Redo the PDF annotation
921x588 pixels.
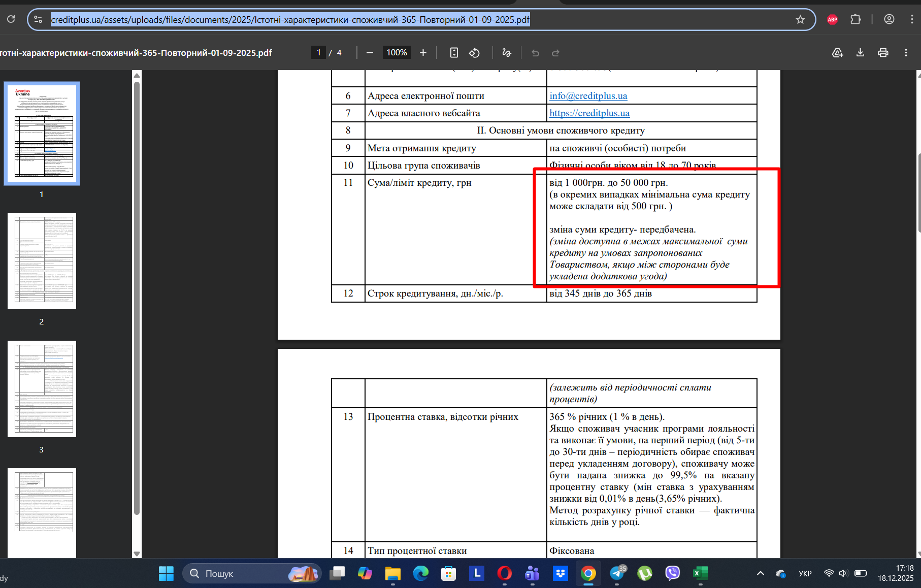click(555, 53)
